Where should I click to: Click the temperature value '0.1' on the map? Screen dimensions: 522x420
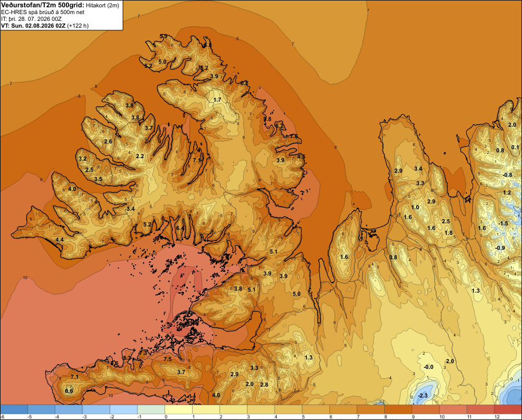515,148
